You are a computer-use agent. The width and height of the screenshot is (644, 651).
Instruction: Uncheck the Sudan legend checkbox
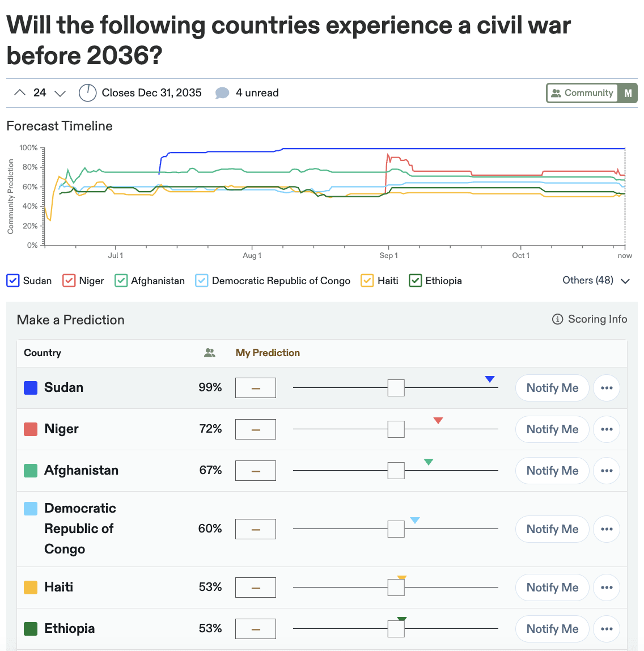(13, 281)
